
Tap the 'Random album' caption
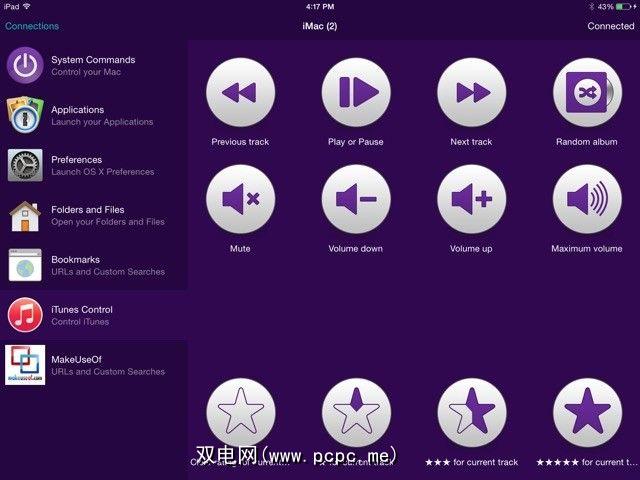(587, 142)
